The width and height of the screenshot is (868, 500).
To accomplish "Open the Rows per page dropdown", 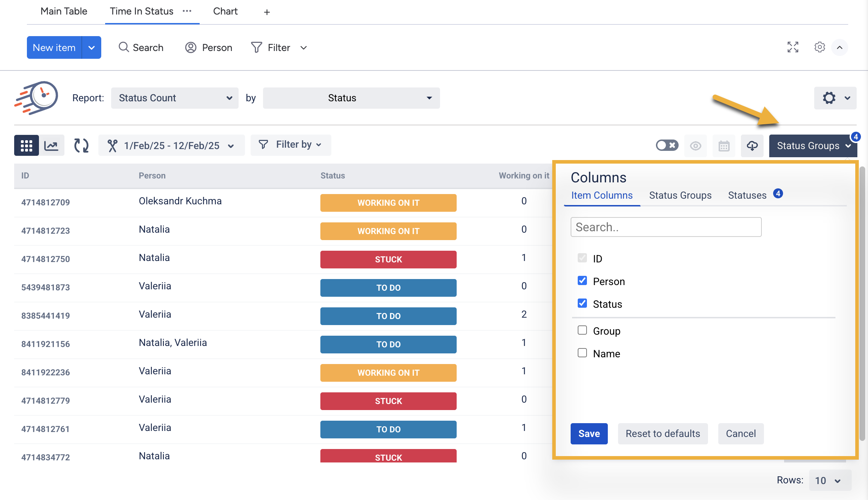I will pyautogui.click(x=830, y=481).
